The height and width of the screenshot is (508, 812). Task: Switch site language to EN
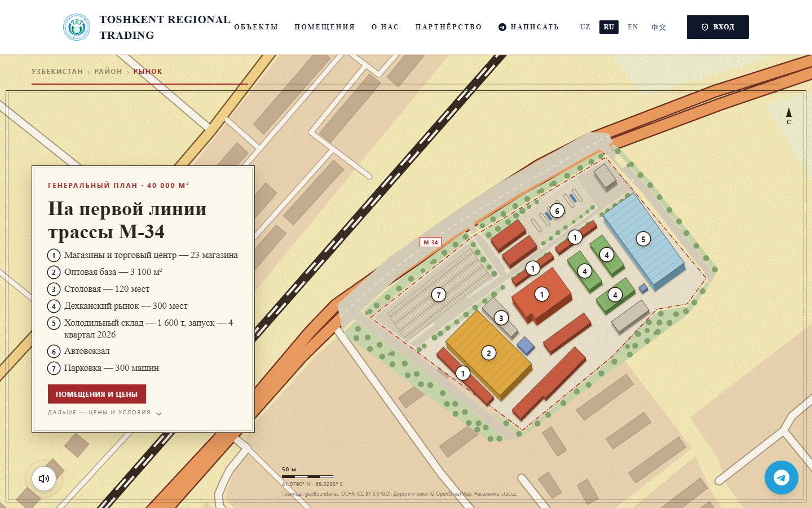pyautogui.click(x=633, y=27)
